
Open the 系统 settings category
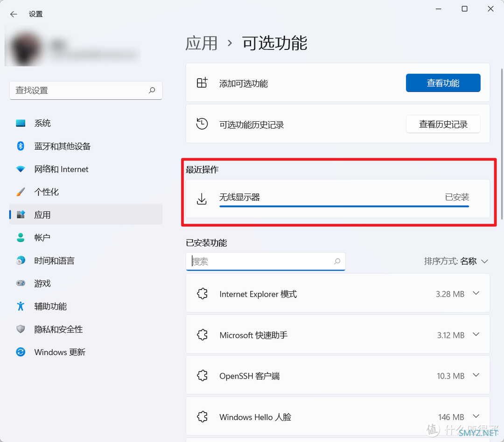pos(42,123)
